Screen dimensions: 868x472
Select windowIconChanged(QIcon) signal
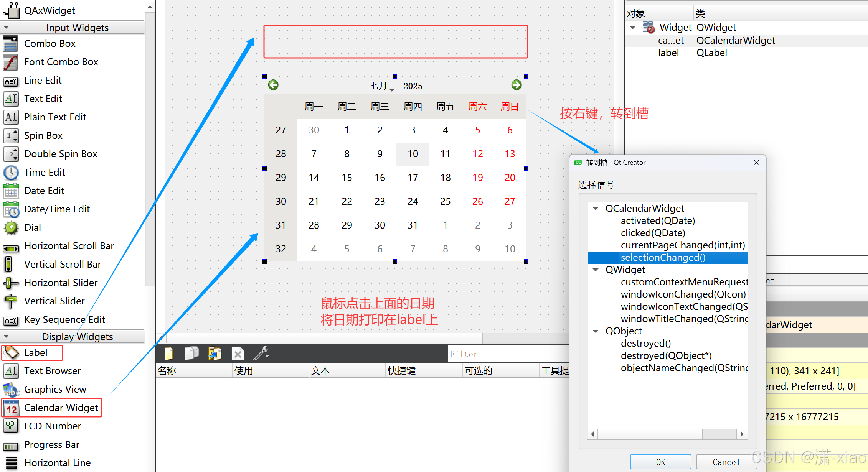(683, 294)
